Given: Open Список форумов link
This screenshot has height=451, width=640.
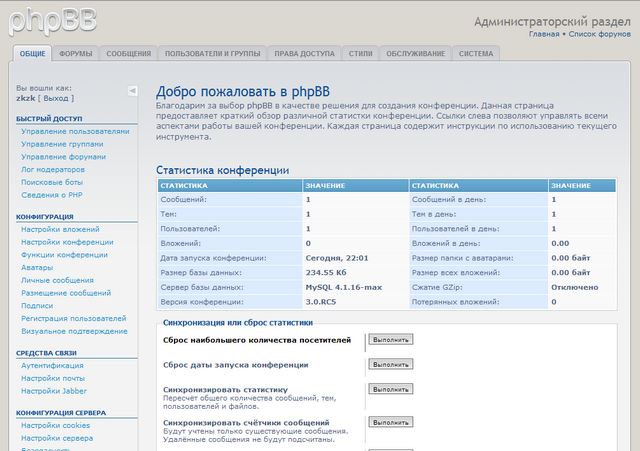Looking at the screenshot, I should click(598, 34).
